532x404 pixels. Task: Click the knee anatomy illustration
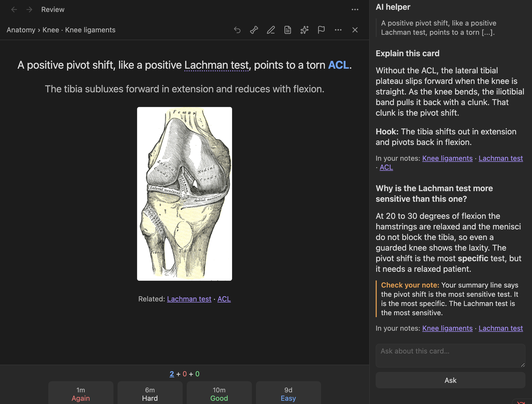185,194
